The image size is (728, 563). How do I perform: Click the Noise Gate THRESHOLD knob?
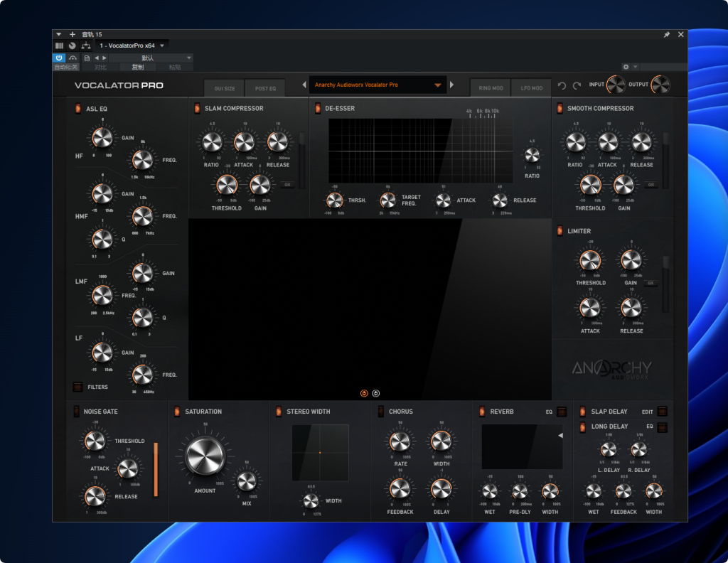click(95, 441)
